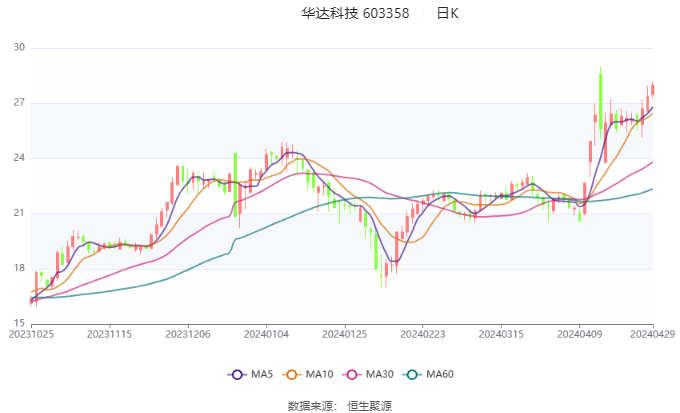Click the 20240409 date axis label
This screenshot has width=680, height=413.
click(579, 334)
